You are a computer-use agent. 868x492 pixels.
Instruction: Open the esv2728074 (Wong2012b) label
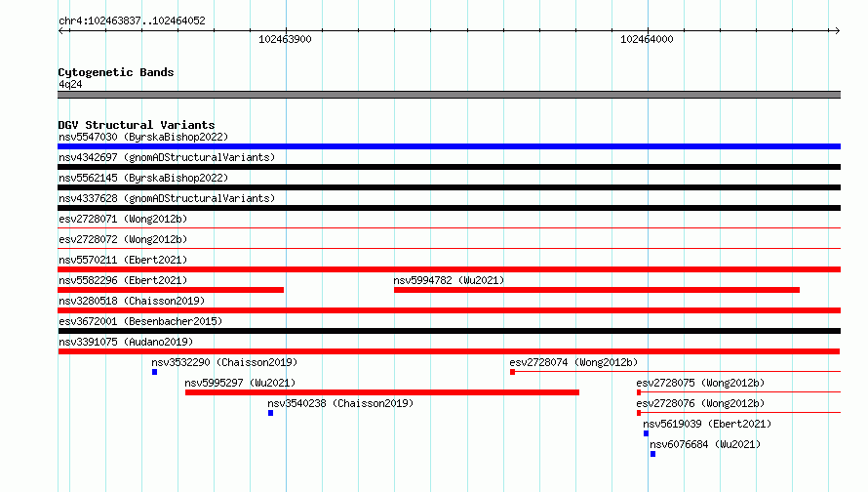click(x=573, y=362)
